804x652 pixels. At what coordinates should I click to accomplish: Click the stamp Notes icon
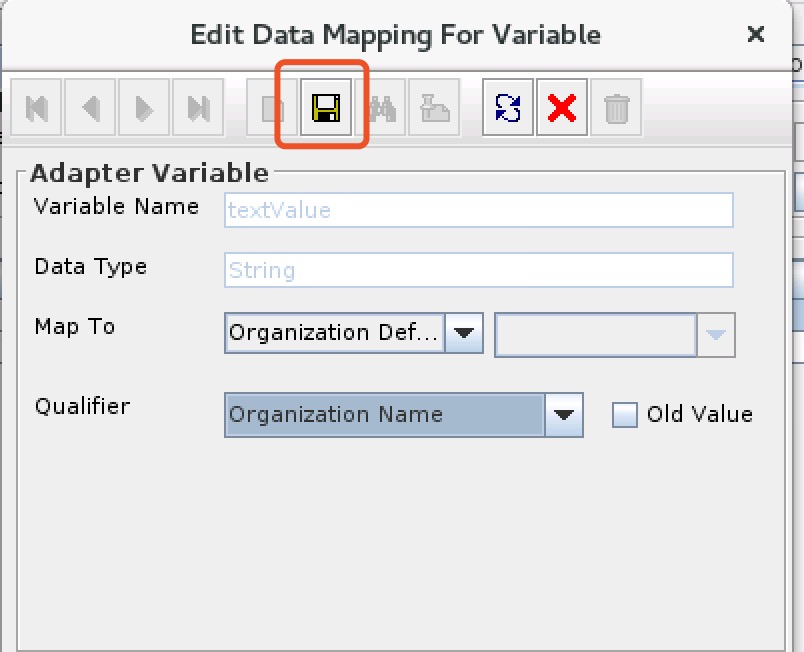434,107
